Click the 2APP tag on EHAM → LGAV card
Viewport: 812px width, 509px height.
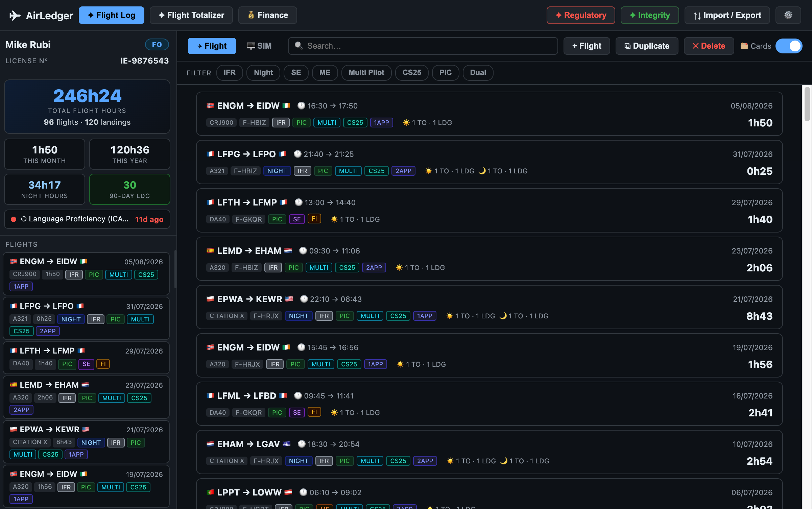click(425, 461)
